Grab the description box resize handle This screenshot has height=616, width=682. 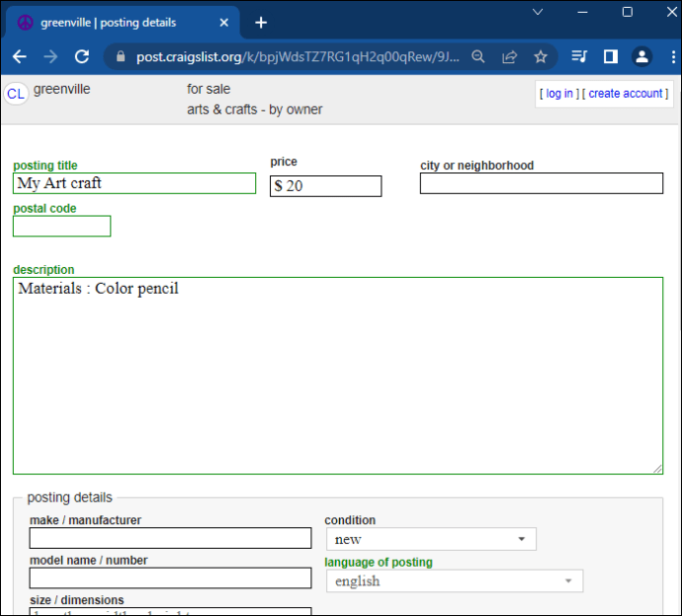[657, 469]
